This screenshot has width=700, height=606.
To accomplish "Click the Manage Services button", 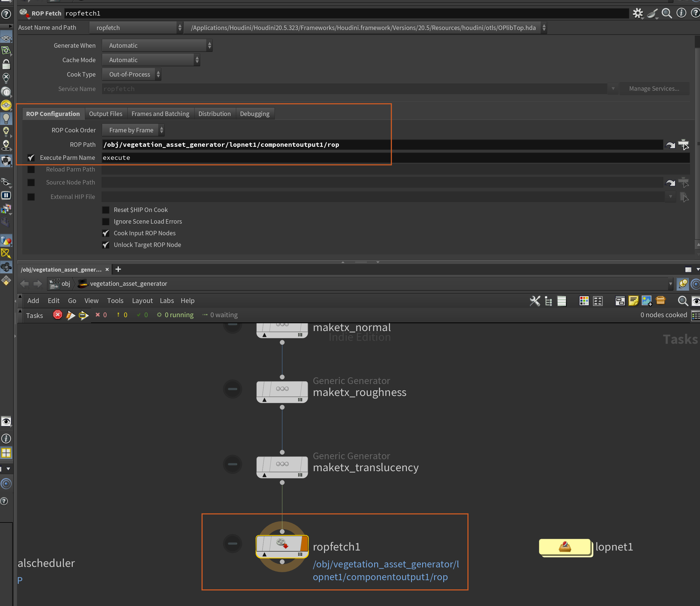I will pyautogui.click(x=654, y=89).
